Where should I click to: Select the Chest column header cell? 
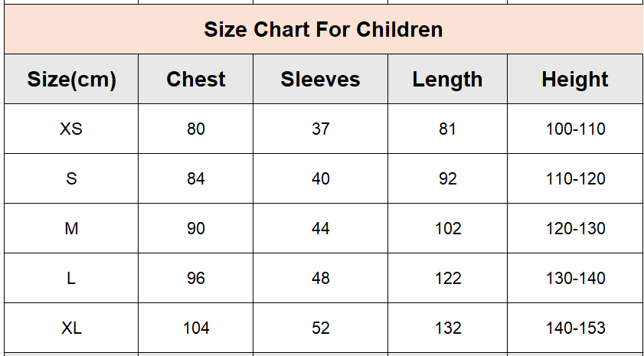click(195, 79)
